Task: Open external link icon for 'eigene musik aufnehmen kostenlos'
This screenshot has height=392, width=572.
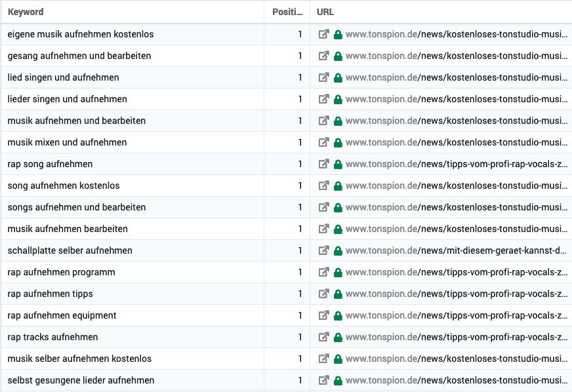Action: click(323, 34)
